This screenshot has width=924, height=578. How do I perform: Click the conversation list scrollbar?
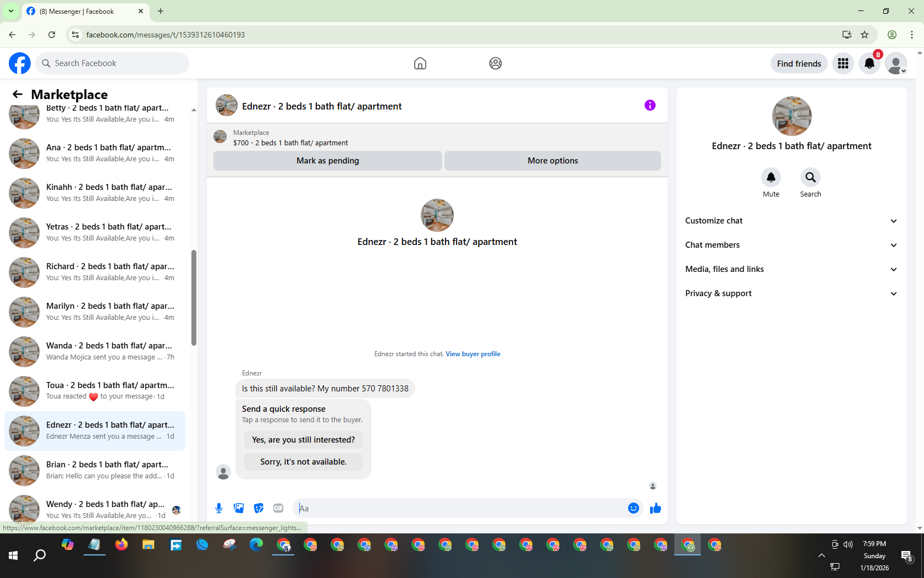click(194, 298)
